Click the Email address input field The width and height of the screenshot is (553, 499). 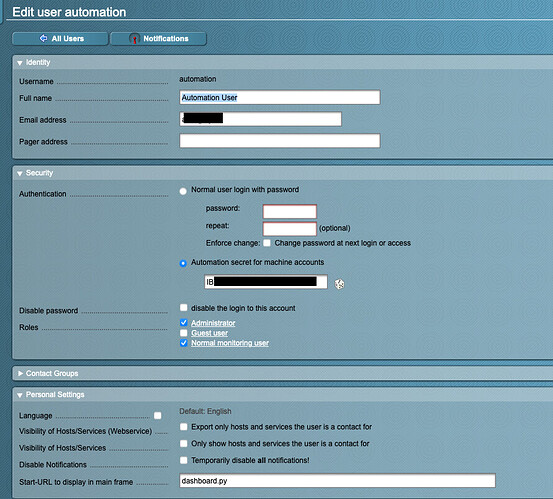(260, 119)
